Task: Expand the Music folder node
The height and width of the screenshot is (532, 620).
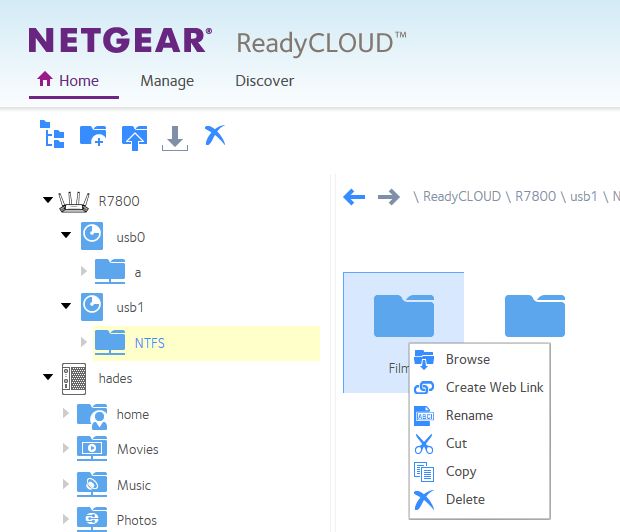Action: 66,484
